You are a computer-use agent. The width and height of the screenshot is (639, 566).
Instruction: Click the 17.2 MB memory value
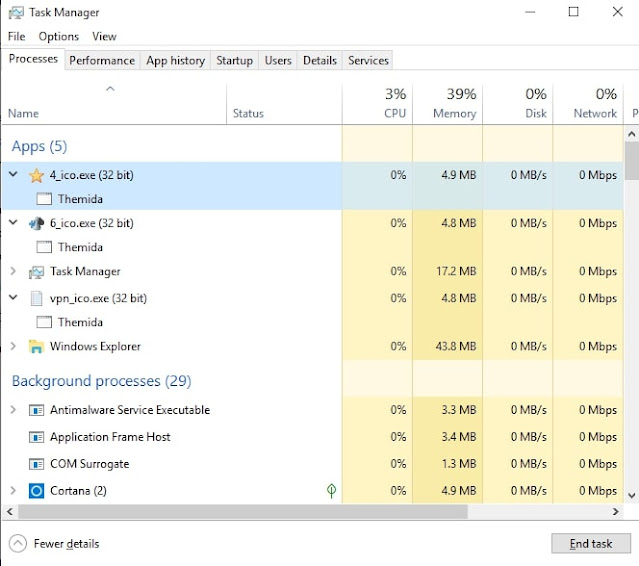click(x=456, y=271)
